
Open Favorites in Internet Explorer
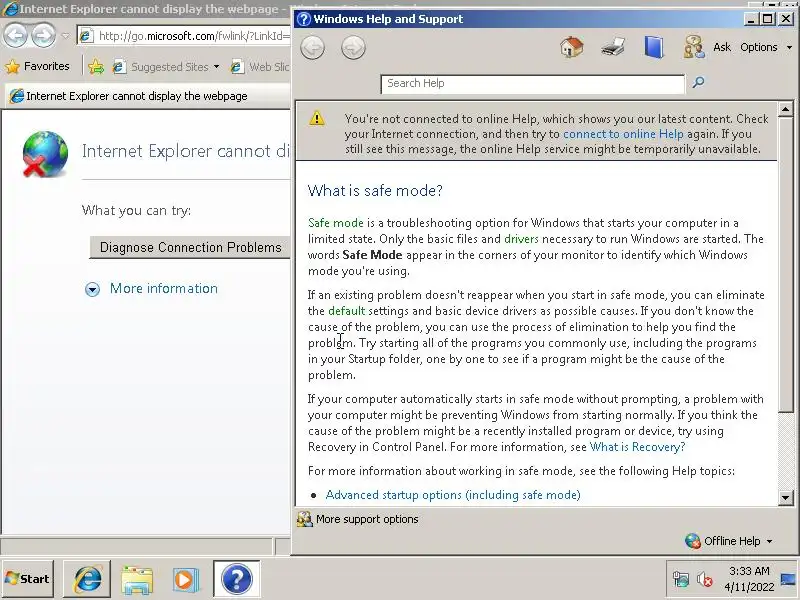tap(37, 66)
